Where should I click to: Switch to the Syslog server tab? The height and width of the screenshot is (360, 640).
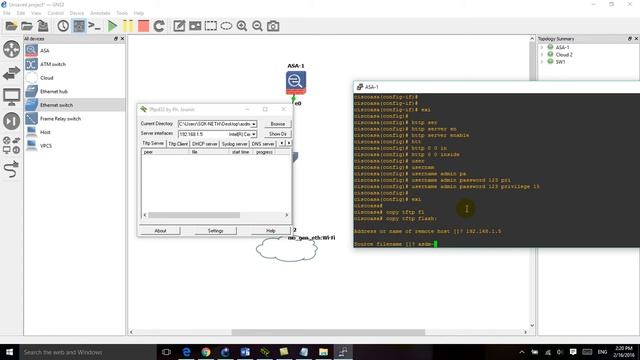pyautogui.click(x=235, y=144)
